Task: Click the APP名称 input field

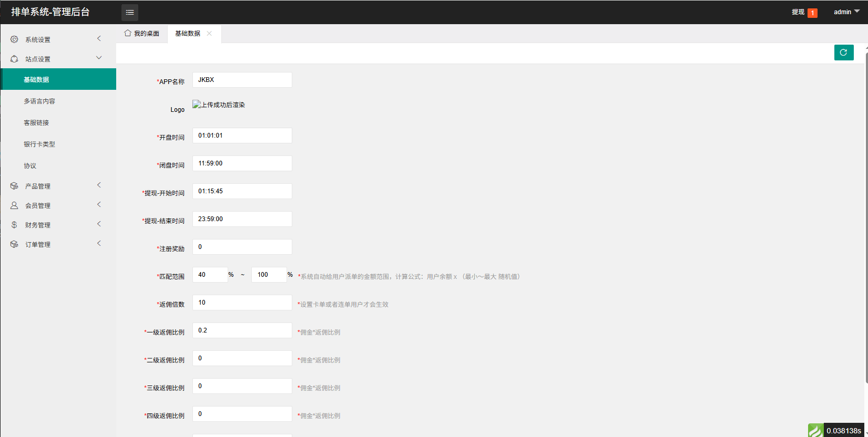Action: pyautogui.click(x=242, y=80)
